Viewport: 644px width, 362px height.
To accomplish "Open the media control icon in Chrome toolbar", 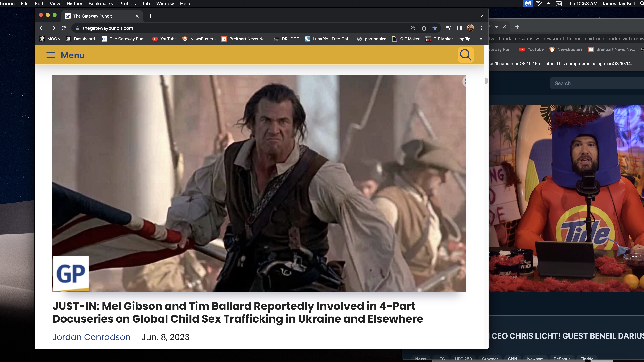I will tap(448, 28).
